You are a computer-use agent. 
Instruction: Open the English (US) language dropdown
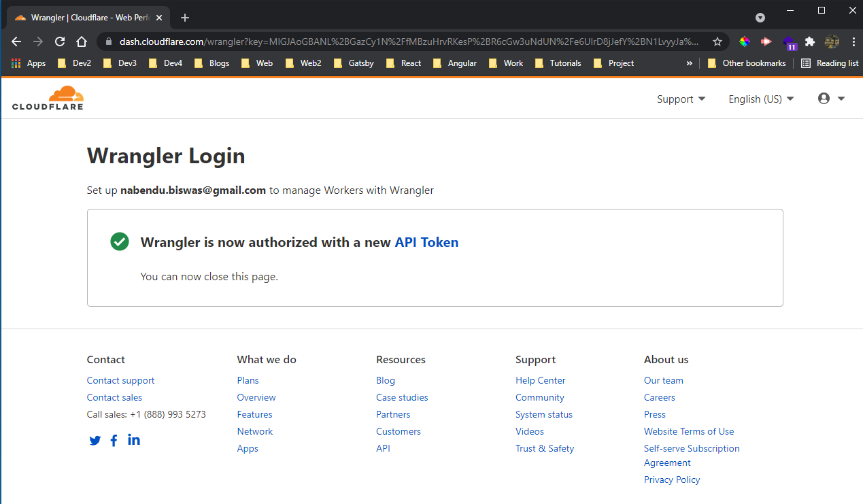pyautogui.click(x=761, y=99)
